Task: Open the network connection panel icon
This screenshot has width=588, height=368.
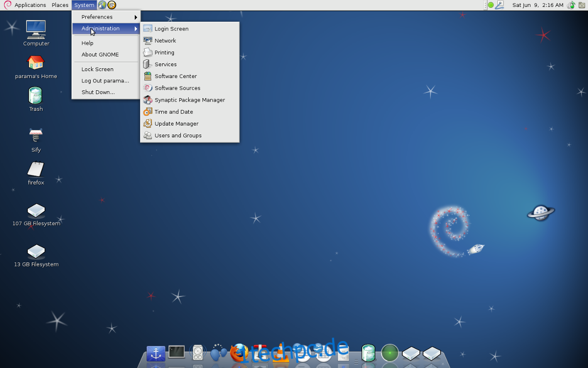Action: [500, 5]
